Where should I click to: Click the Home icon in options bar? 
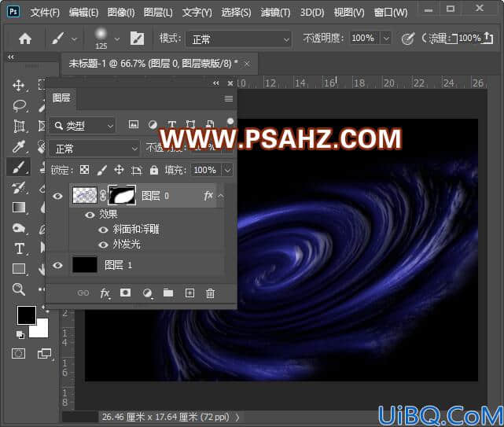[24, 39]
